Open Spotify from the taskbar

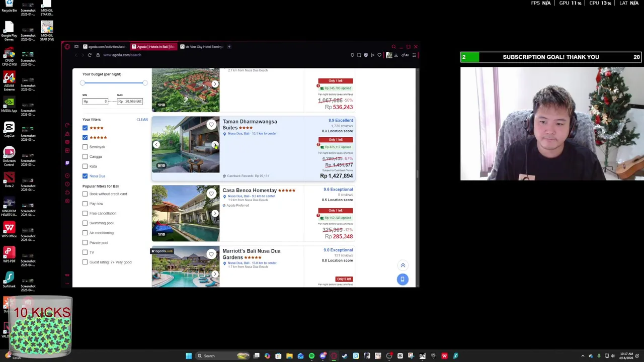click(x=311, y=356)
